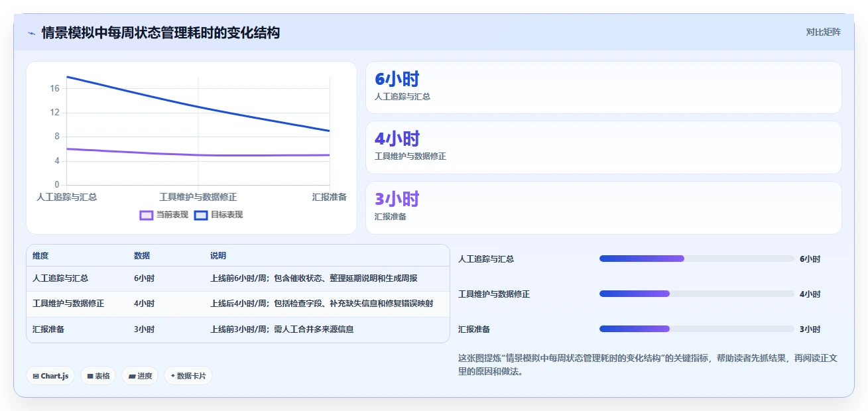Toggle the 当前表现 legend label

[172, 215]
